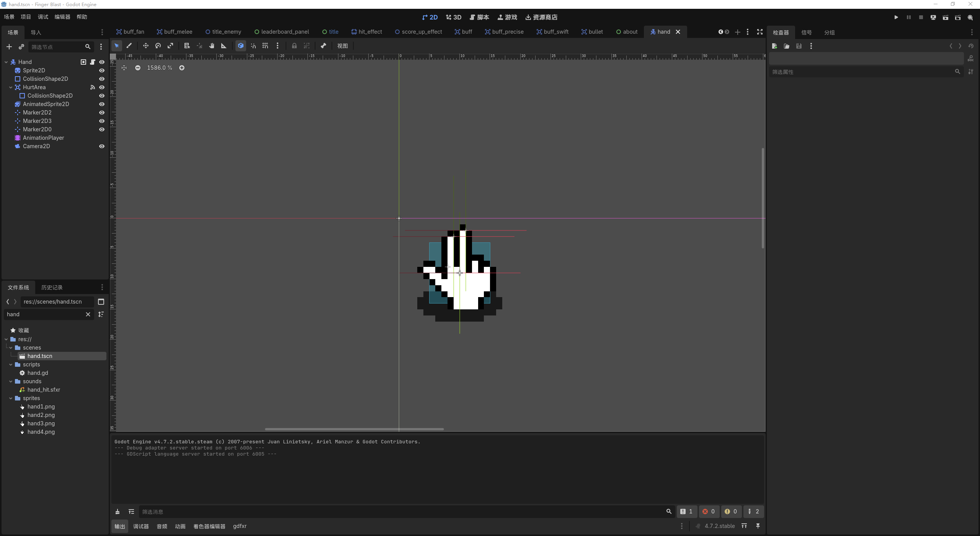Collapse the HurtArea node tree
This screenshot has height=536, width=980.
coord(11,87)
